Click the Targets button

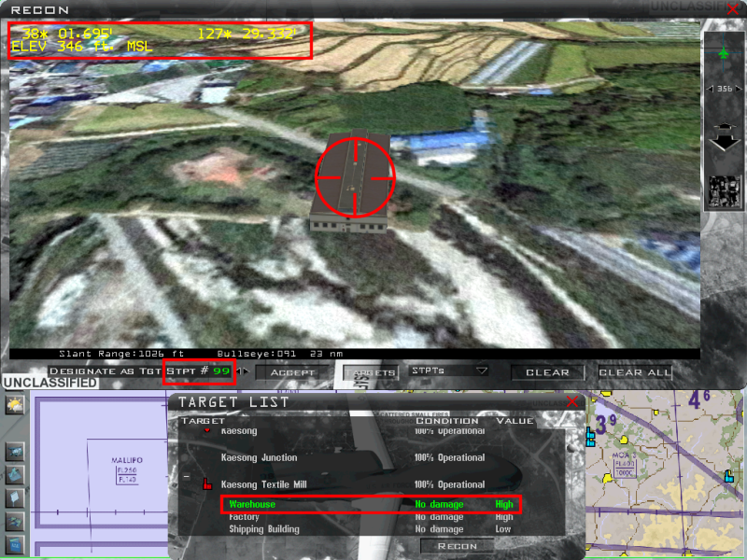[373, 371]
